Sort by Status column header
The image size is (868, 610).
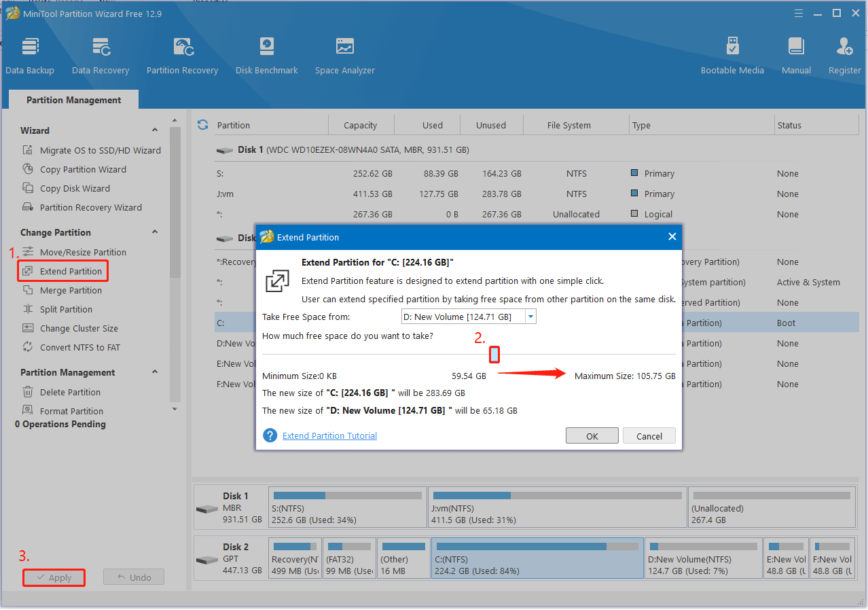789,126
